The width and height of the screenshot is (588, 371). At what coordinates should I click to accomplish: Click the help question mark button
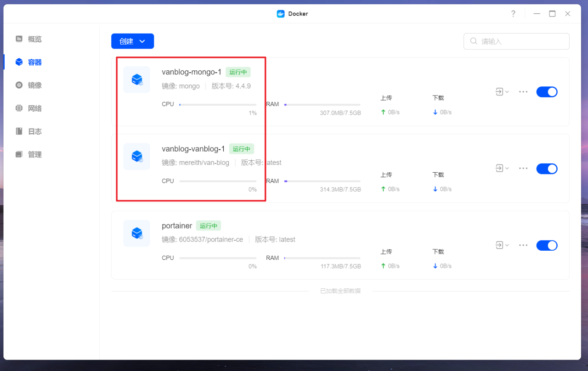tap(513, 14)
